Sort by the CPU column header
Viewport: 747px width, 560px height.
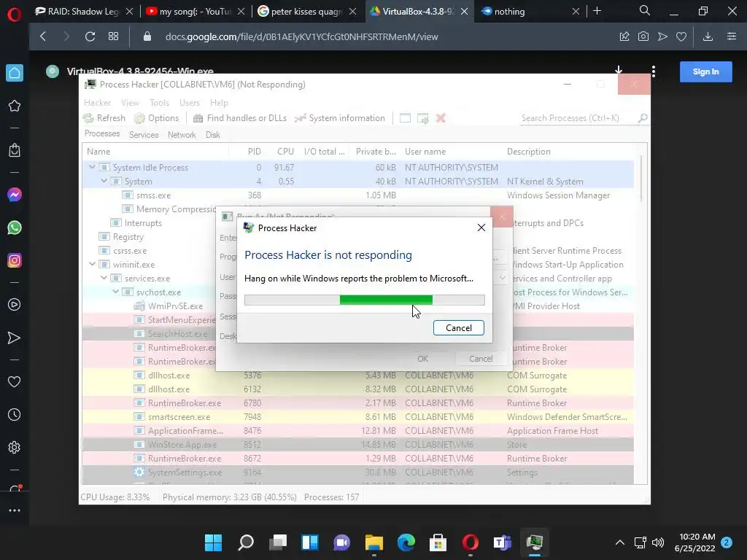285,152
